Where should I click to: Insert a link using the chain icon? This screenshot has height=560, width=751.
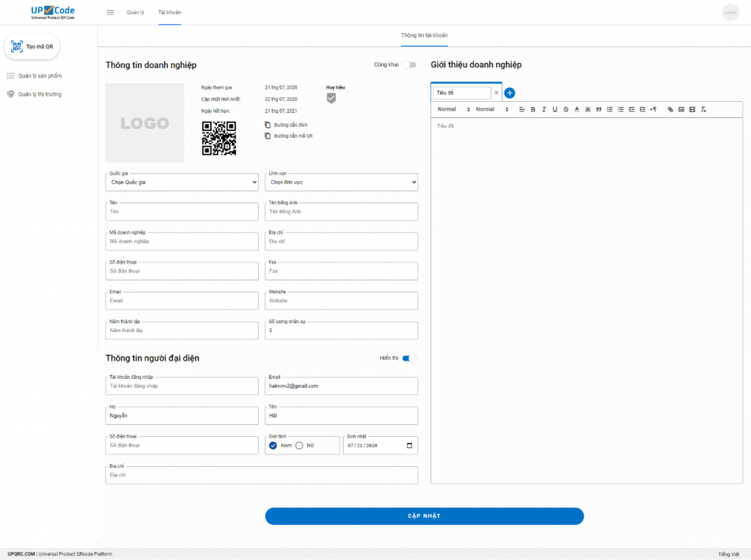coord(671,108)
